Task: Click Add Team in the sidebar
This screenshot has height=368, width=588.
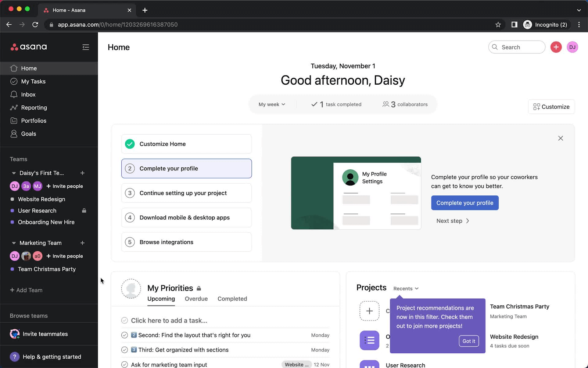Action: (26, 290)
